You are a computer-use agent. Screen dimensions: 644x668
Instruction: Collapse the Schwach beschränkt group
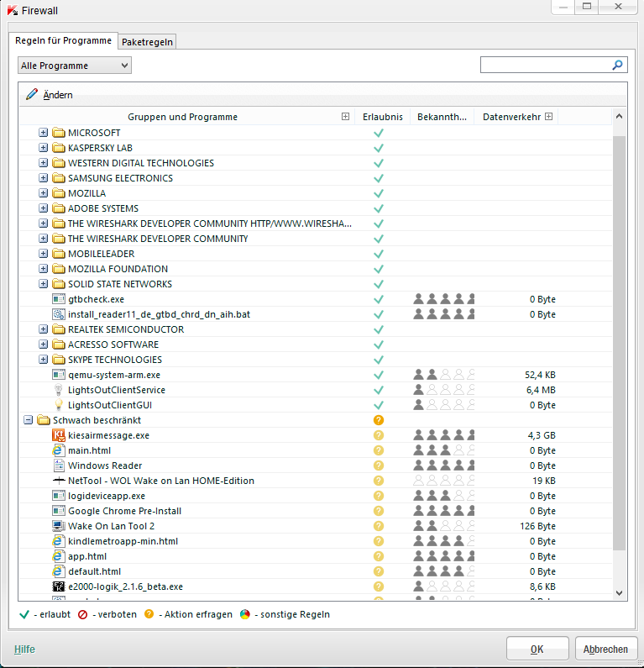click(28, 420)
